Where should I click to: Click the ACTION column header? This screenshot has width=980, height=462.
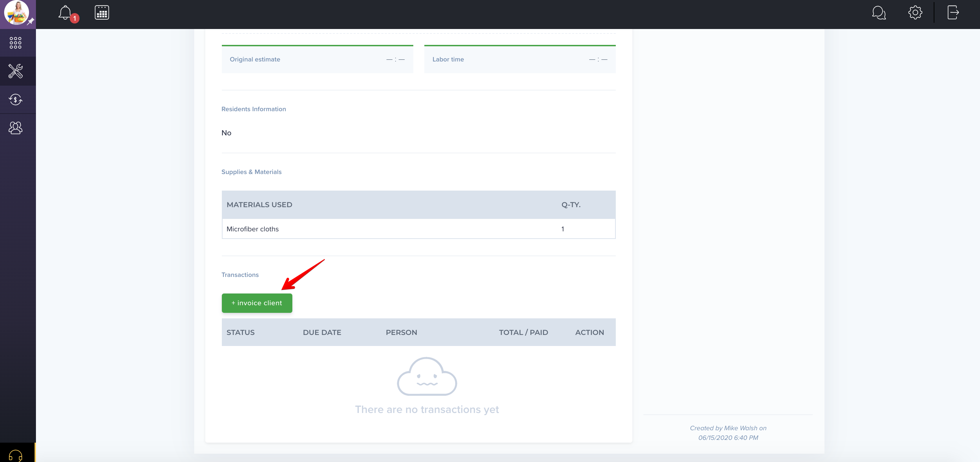(x=589, y=332)
